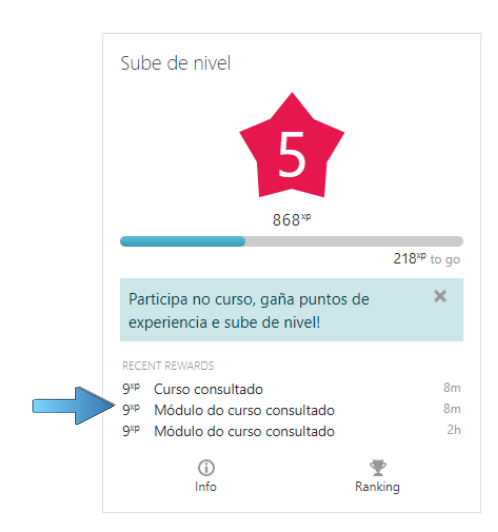The height and width of the screenshot is (532, 498).
Task: Click the 8m timestamp beside 'Curso consultado'
Action: coord(452,387)
